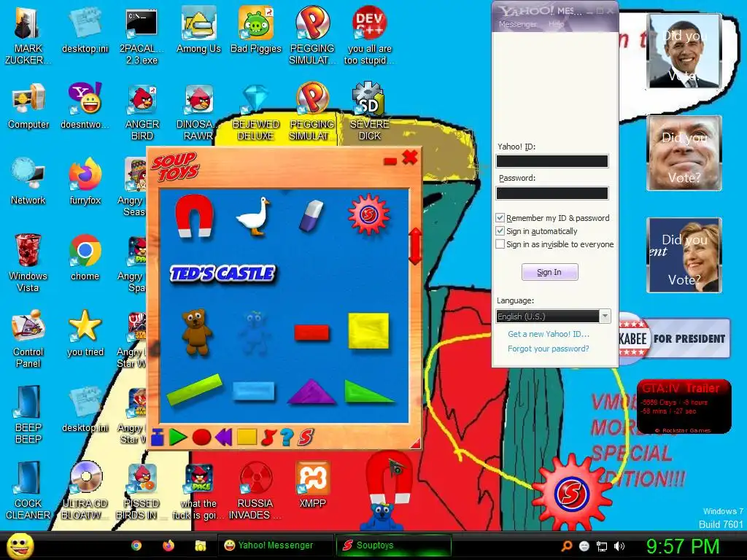The image size is (747, 560).
Task: Click Get a new Yahoo! ID link
Action: [549, 334]
